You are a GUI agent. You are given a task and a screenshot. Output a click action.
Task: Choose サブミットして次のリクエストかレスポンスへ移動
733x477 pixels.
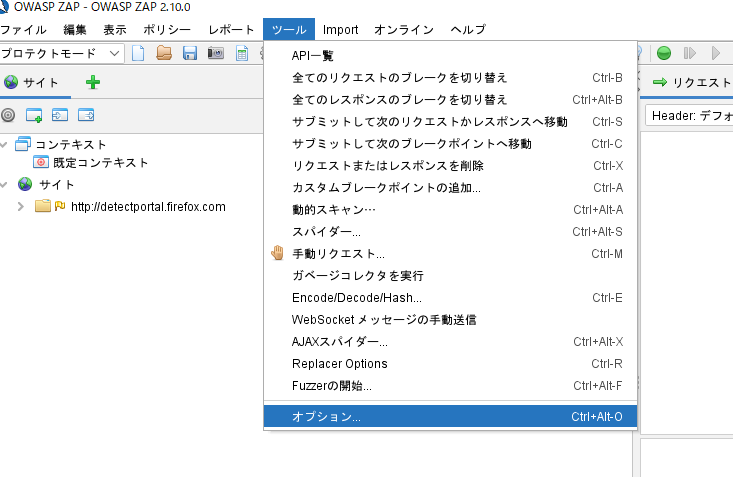click(x=450, y=122)
